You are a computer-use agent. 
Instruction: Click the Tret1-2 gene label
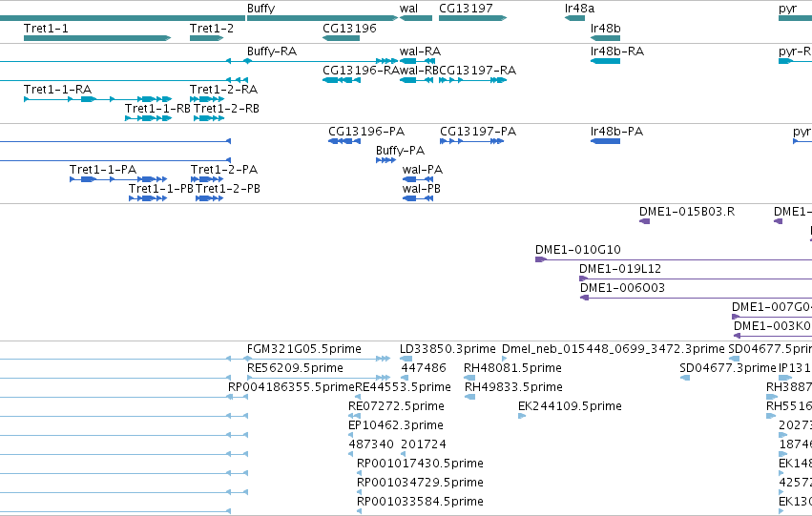(211, 28)
